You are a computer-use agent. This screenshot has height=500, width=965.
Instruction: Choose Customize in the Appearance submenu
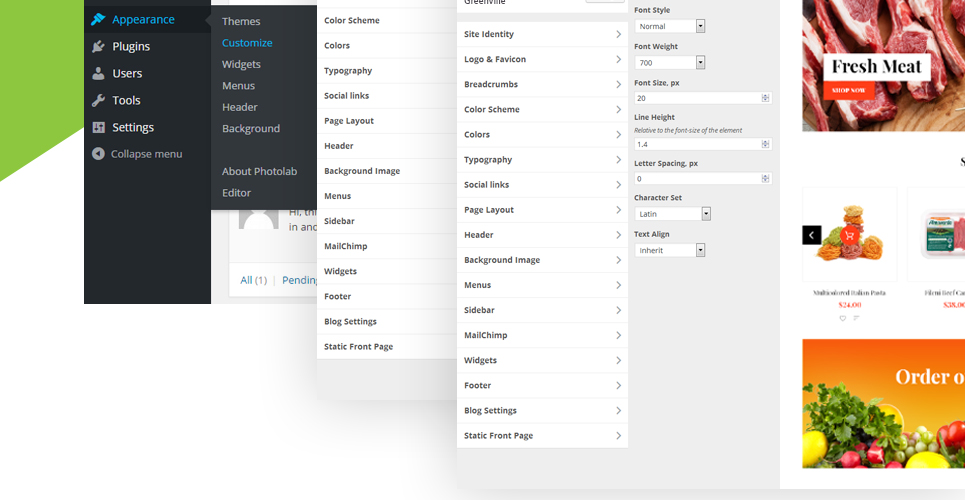(247, 43)
